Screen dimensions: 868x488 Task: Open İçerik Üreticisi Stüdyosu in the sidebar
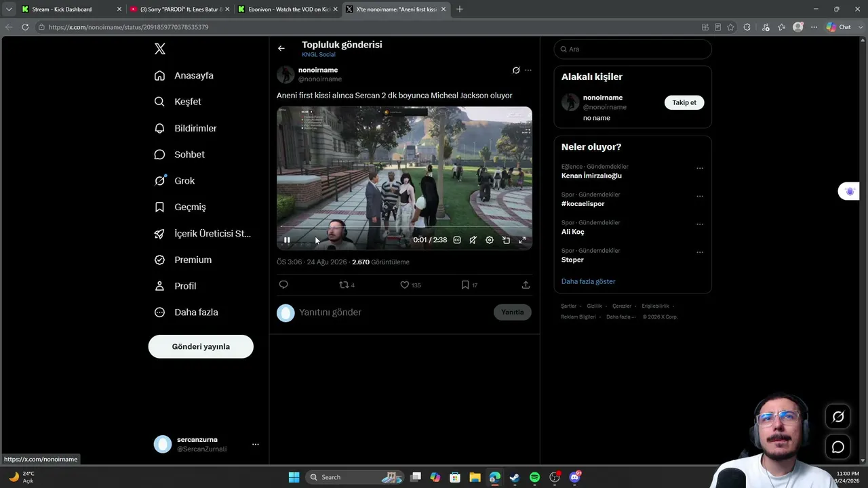pos(202,234)
